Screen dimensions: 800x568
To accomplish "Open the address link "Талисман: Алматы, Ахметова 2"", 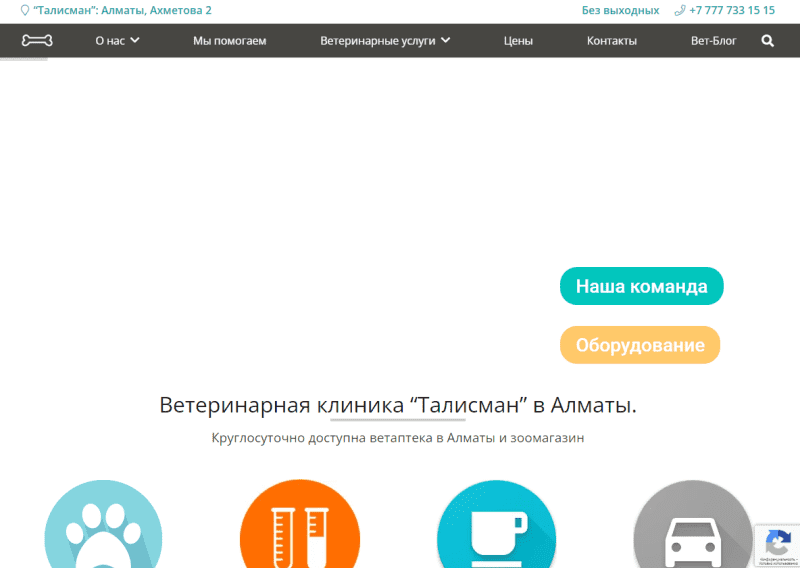I will [x=122, y=10].
